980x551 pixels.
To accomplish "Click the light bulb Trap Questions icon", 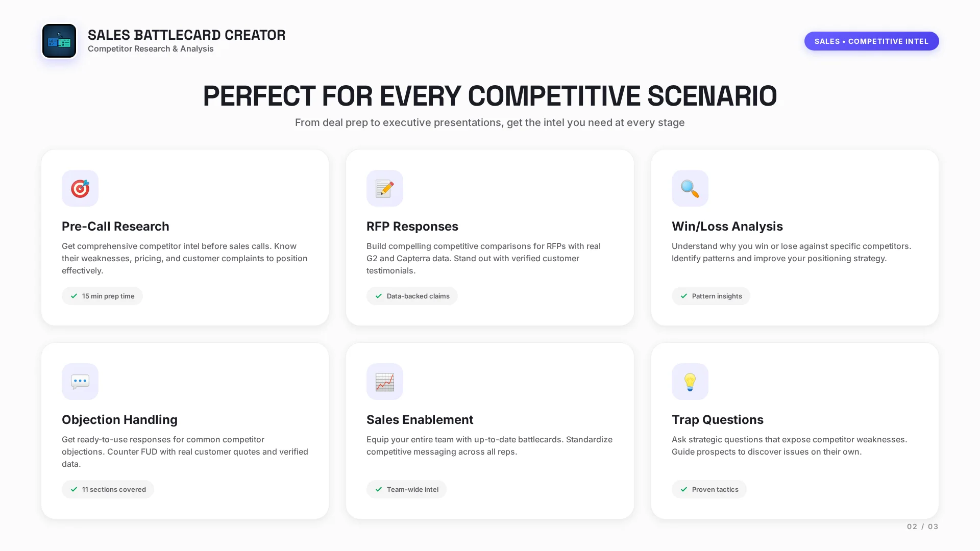I will pos(690,382).
